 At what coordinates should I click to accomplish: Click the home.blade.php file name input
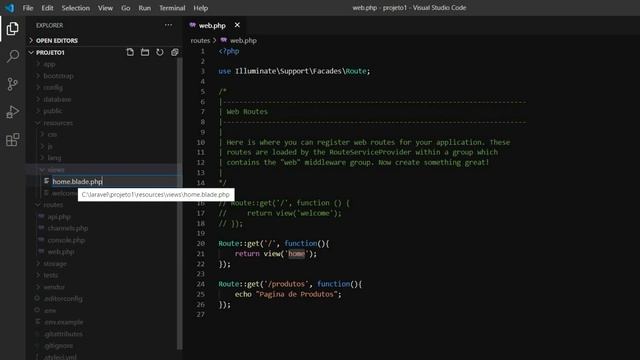click(116, 181)
